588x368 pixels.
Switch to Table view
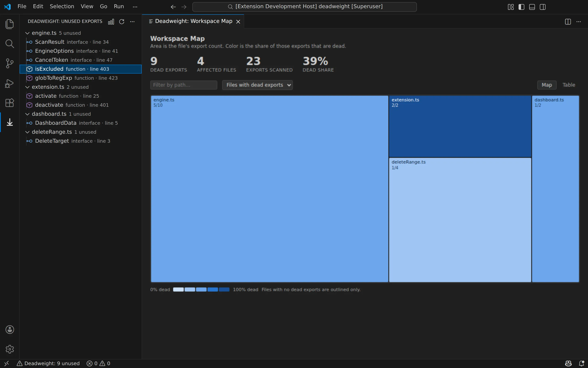tap(569, 85)
